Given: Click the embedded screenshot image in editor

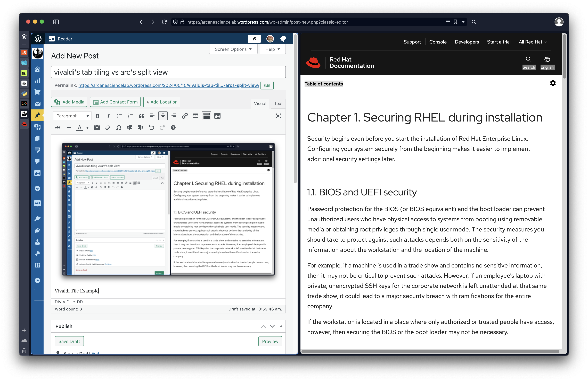Looking at the screenshot, I should 168,209.
